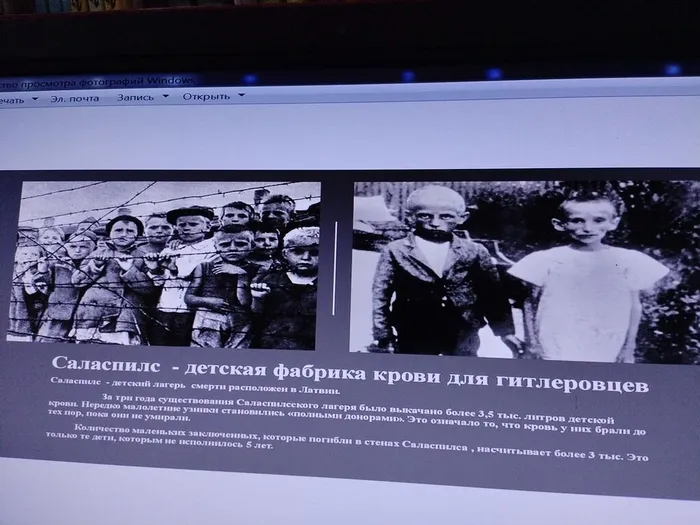Open the Открыть menu
The width and height of the screenshot is (700, 525).
coord(206,96)
